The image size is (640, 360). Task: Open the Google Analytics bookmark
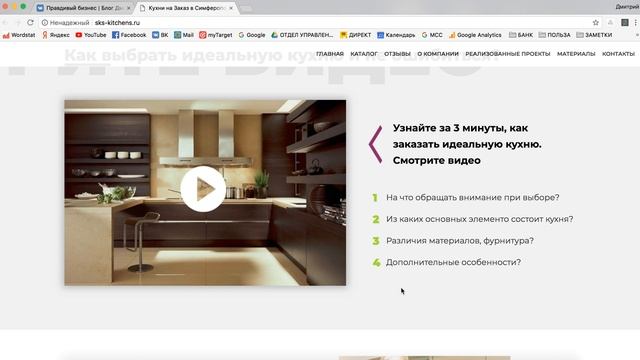(475, 35)
